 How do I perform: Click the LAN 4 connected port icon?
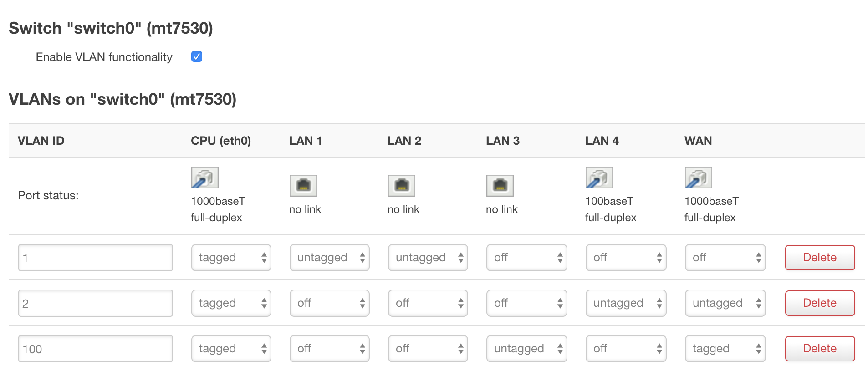tap(599, 178)
